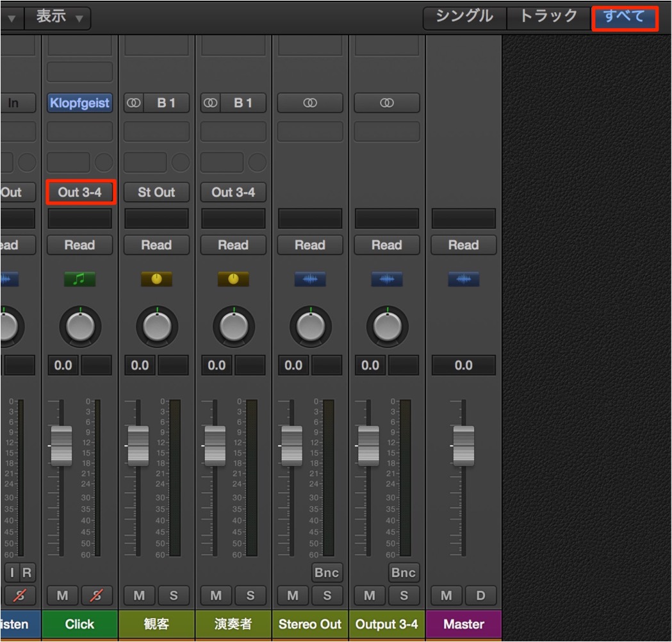Image resolution: width=672 pixels, height=642 pixels.
Task: Switch to the すべて mixer view
Action: click(x=625, y=17)
